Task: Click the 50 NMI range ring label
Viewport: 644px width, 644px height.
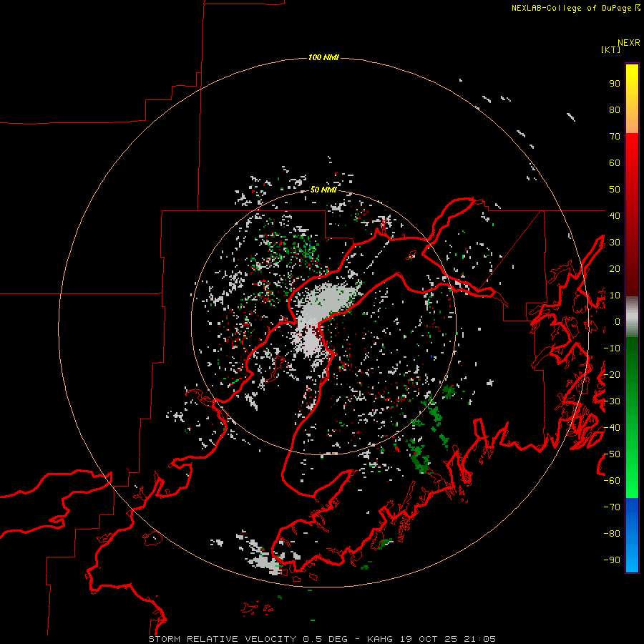Action: 323,190
